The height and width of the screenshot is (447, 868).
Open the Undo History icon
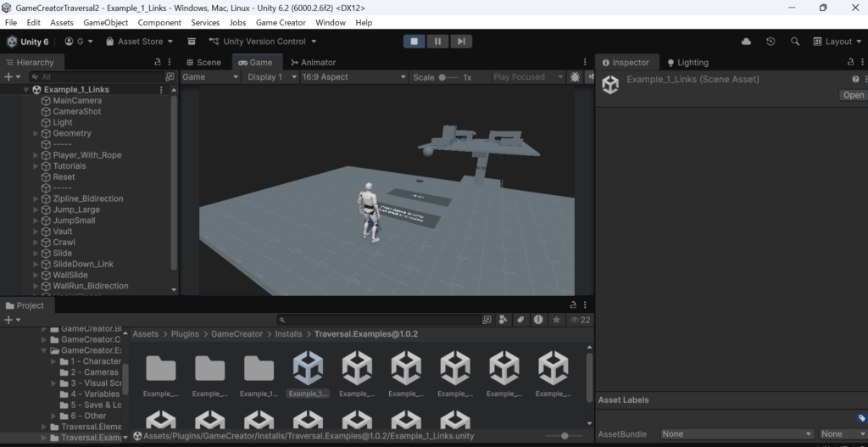coord(771,42)
